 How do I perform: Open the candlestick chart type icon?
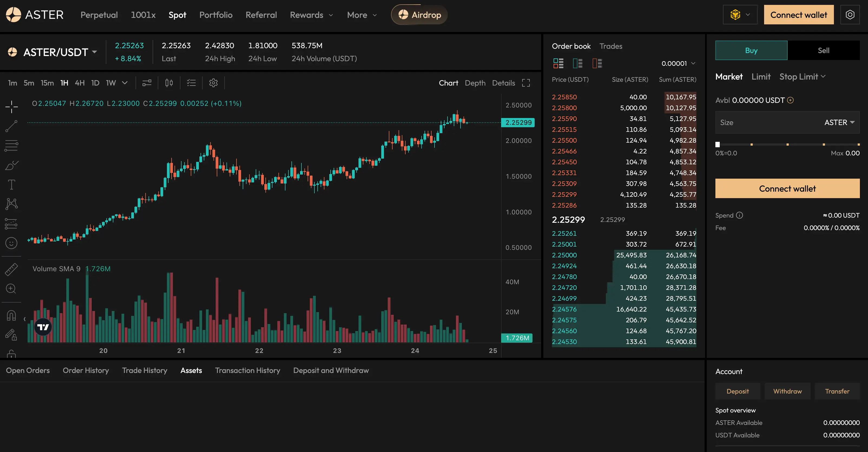169,83
